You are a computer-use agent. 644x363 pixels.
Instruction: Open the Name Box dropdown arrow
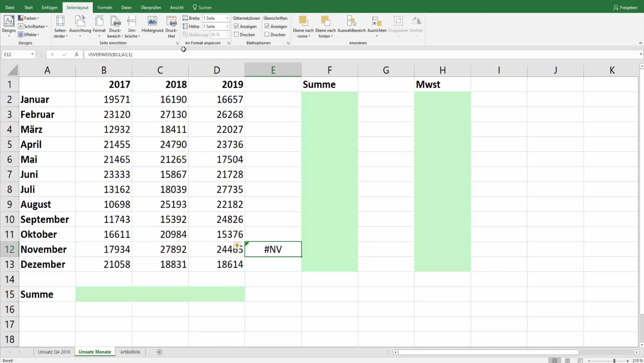pos(32,54)
